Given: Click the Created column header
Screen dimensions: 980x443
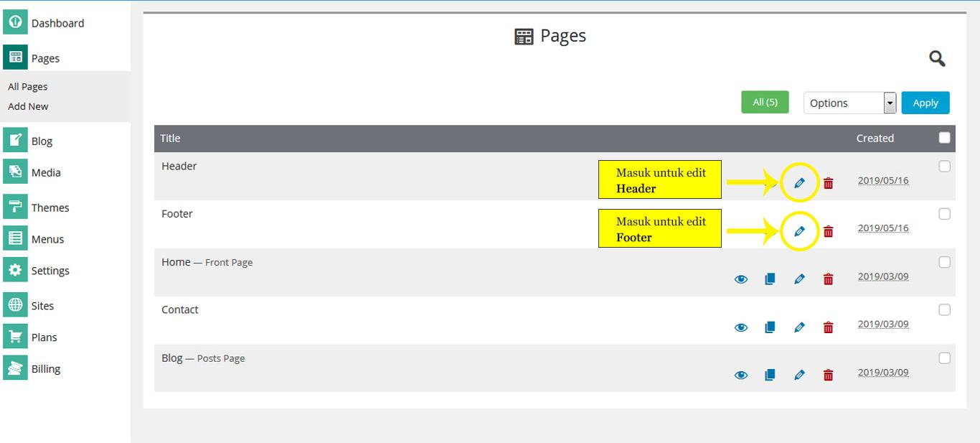Looking at the screenshot, I should [x=875, y=138].
